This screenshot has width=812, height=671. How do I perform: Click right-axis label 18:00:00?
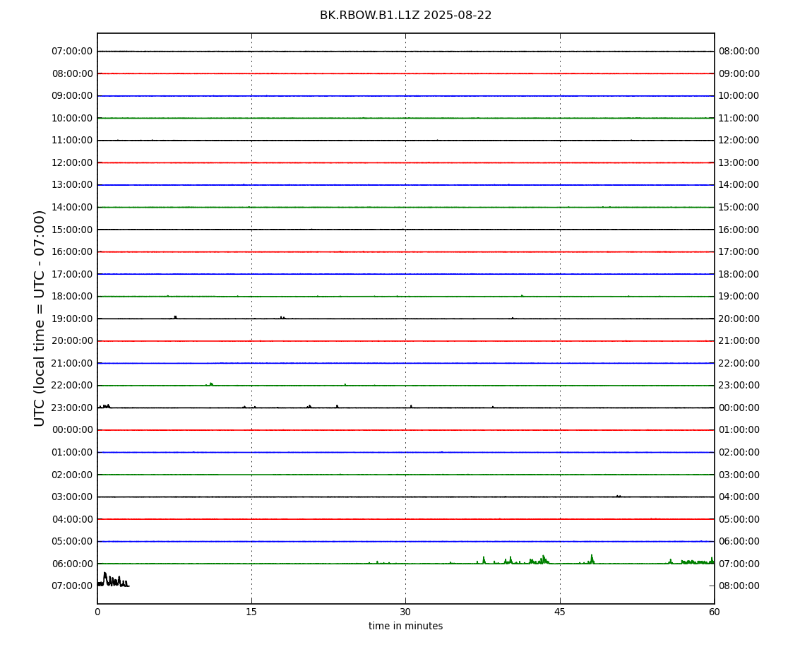(x=739, y=274)
